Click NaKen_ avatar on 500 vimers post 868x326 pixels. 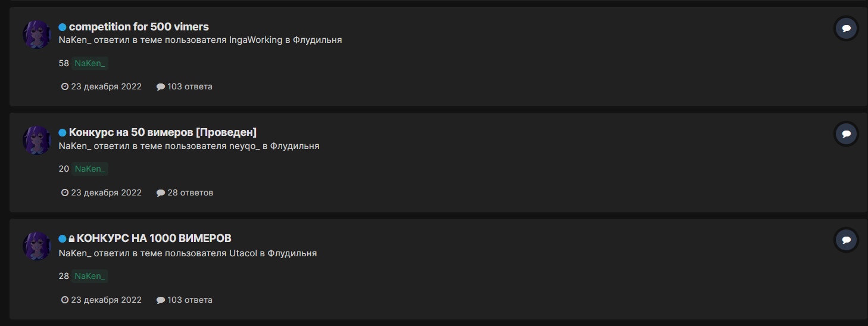pos(36,35)
